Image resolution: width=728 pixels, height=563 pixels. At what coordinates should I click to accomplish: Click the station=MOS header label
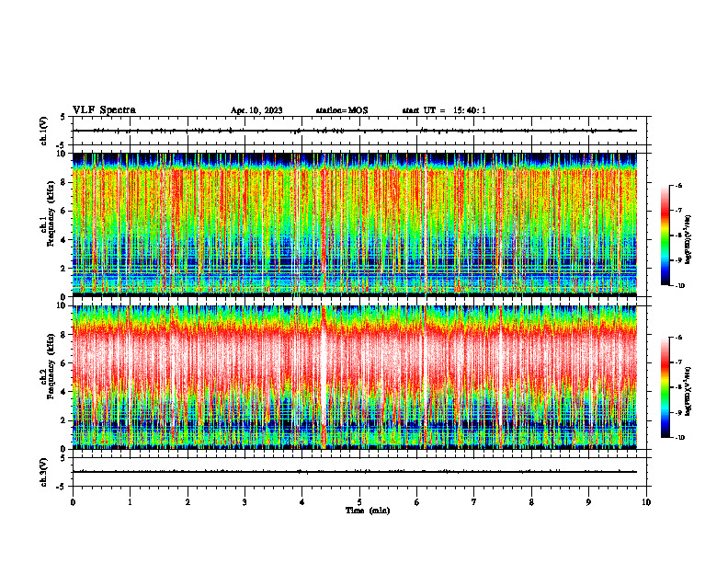(342, 110)
